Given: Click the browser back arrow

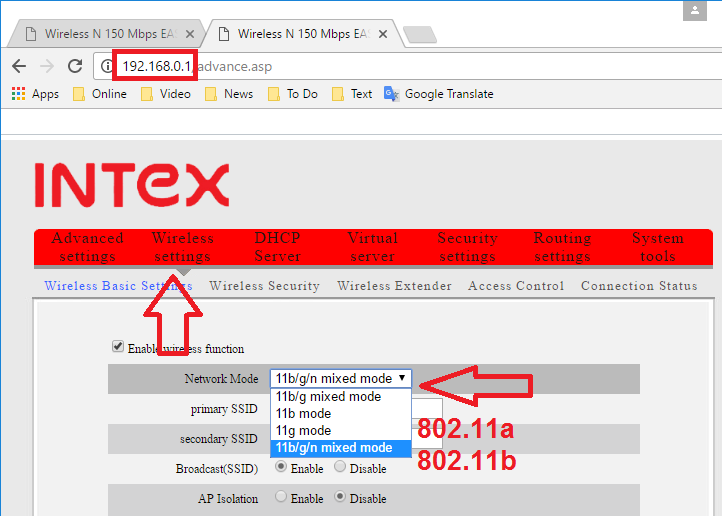Looking at the screenshot, I should [x=19, y=66].
